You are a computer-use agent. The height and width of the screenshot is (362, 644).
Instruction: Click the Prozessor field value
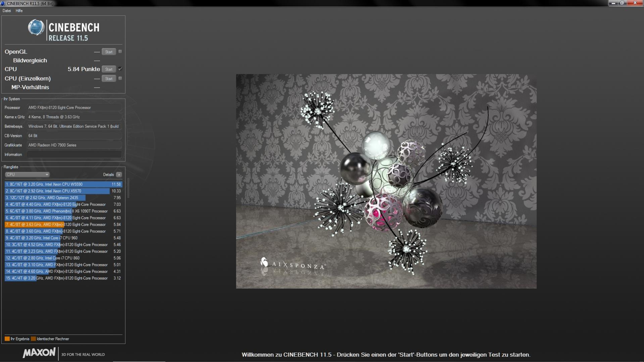pyautogui.click(x=74, y=108)
